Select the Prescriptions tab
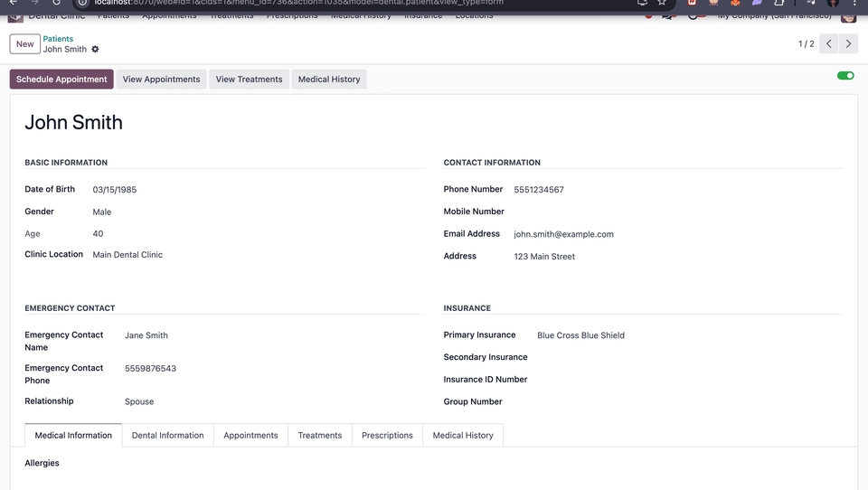 coord(388,435)
